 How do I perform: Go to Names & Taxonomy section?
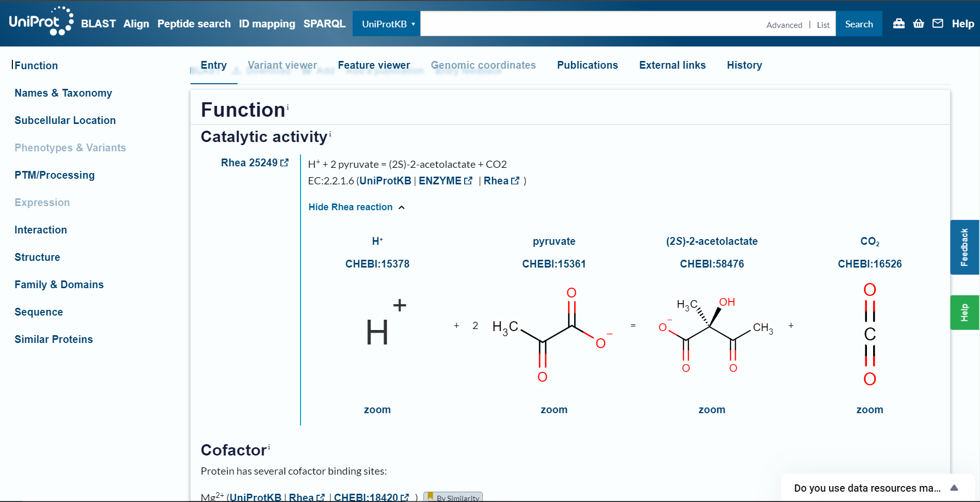(63, 93)
